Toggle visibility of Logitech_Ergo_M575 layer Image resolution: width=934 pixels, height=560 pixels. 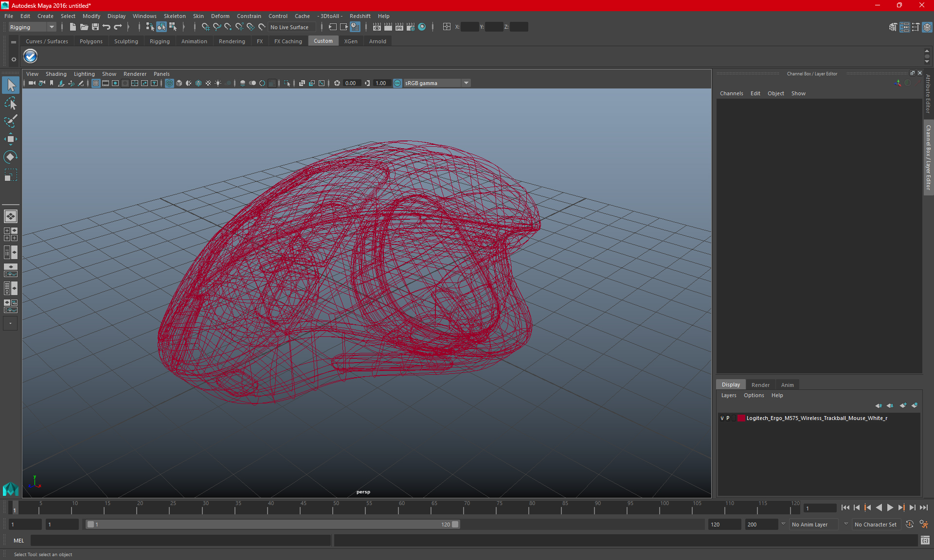coord(722,418)
